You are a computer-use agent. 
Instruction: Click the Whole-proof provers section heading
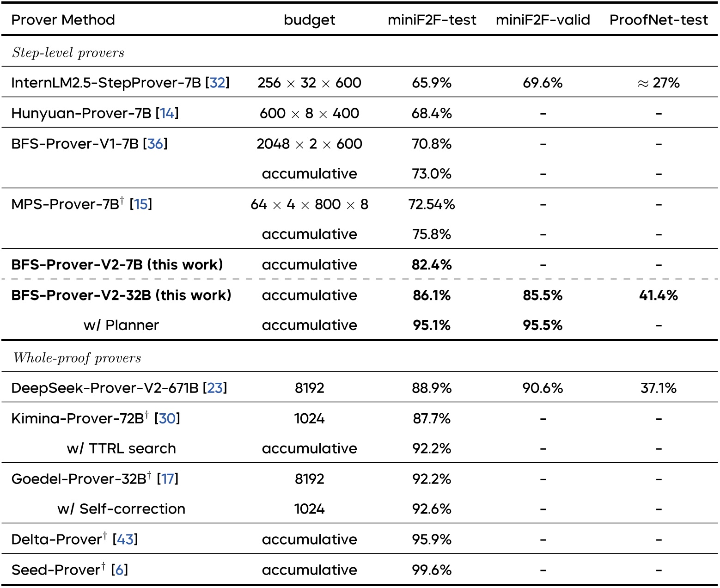pyautogui.click(x=77, y=358)
